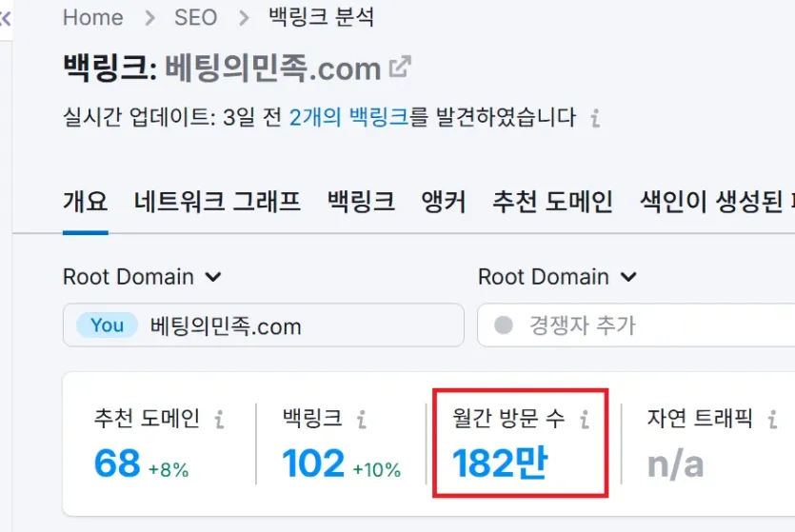
Task: Collapse the sidebar with the double-chevron icon
Action: click(5, 19)
